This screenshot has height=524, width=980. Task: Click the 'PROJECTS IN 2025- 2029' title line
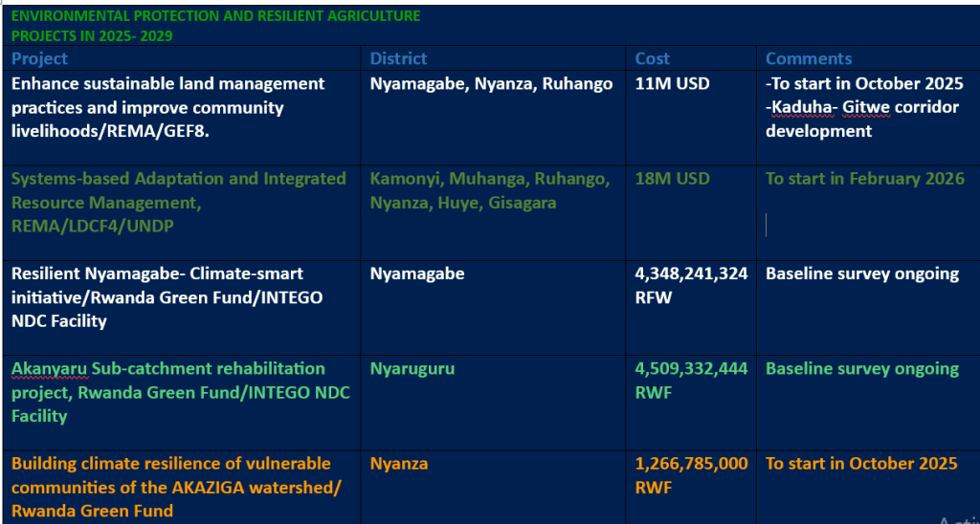point(92,36)
